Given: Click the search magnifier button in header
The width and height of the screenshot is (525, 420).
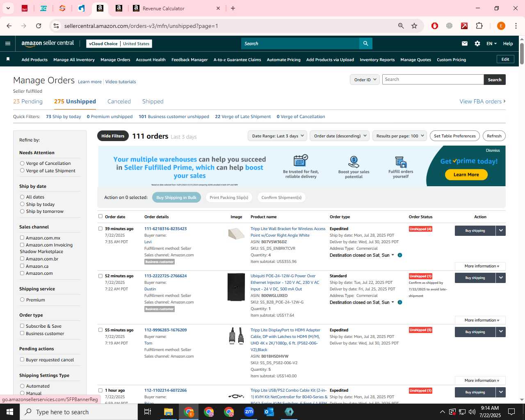Looking at the screenshot, I should (365, 43).
